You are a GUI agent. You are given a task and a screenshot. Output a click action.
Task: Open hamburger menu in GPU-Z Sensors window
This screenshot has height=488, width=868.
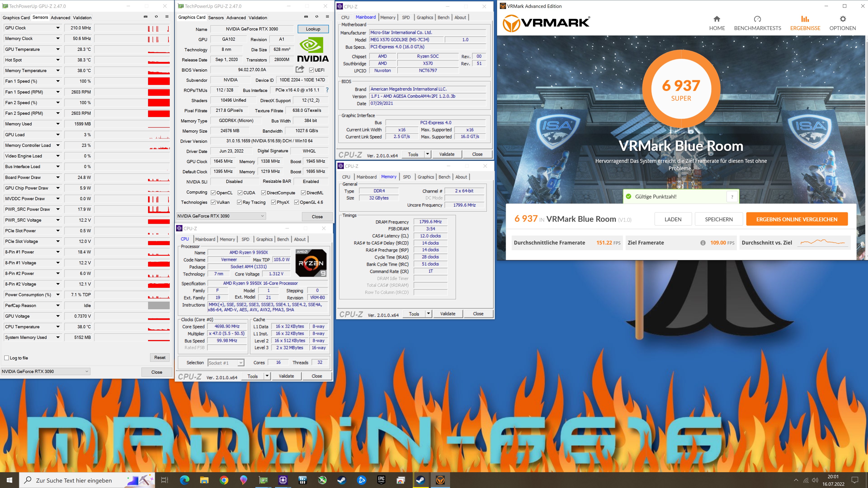pos(167,16)
